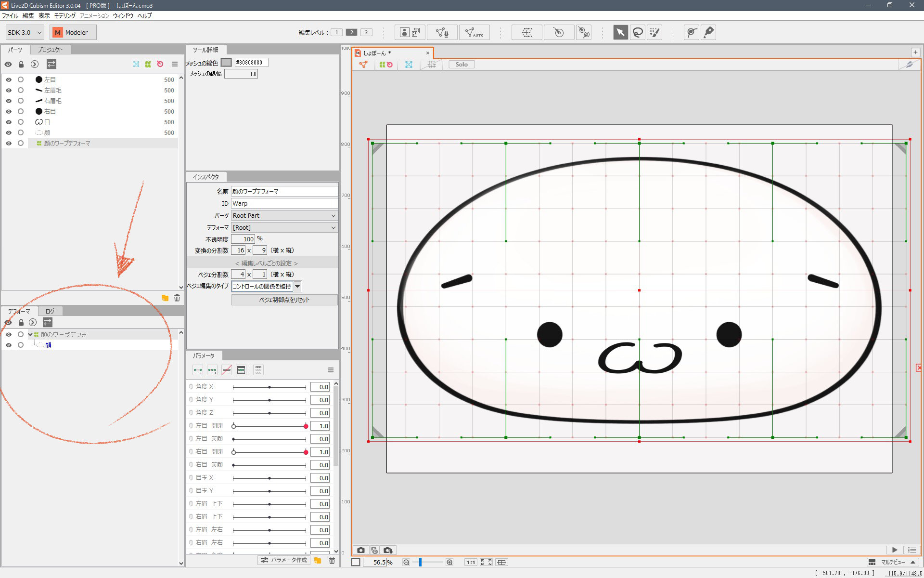Toggle lock circle for 顔 part

tap(21, 132)
